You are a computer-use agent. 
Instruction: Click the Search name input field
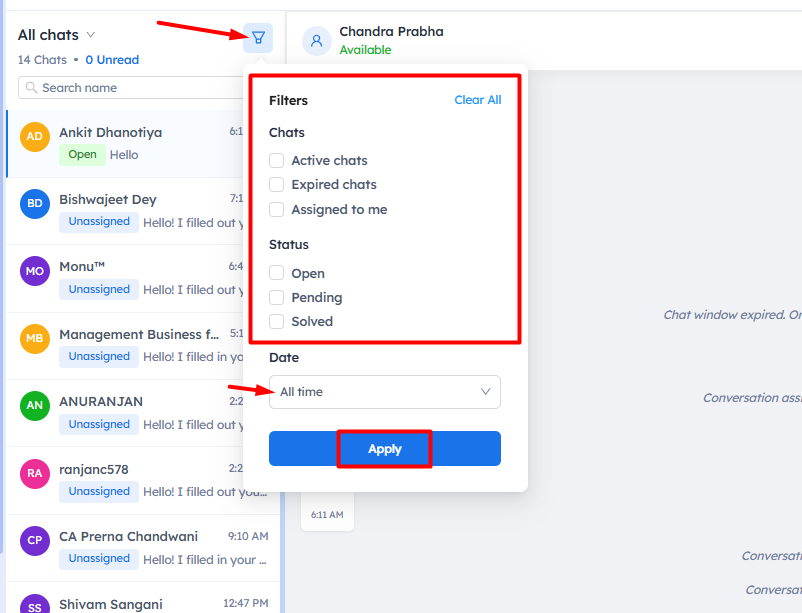(130, 88)
